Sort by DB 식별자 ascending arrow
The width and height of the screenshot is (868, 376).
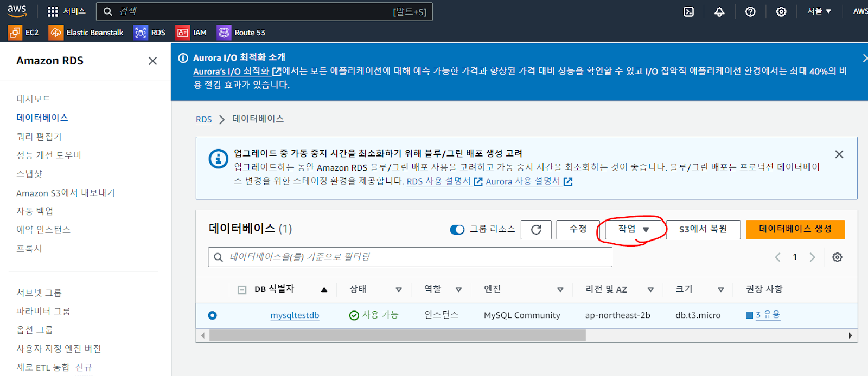click(324, 290)
